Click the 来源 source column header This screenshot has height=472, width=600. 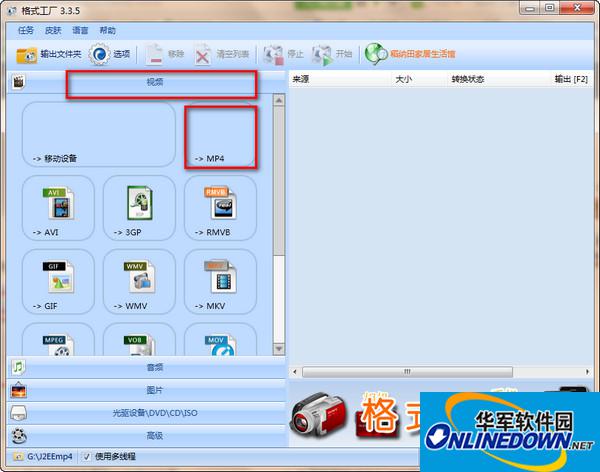[301, 79]
